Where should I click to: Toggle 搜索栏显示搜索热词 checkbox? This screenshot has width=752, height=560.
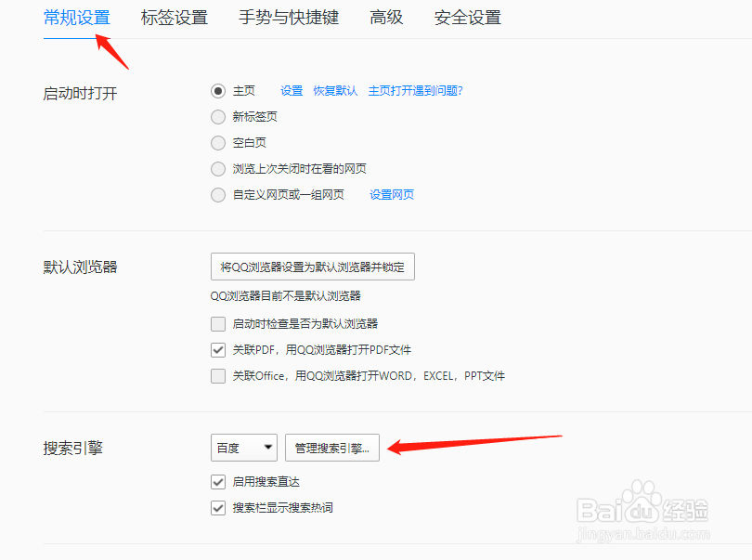218,507
